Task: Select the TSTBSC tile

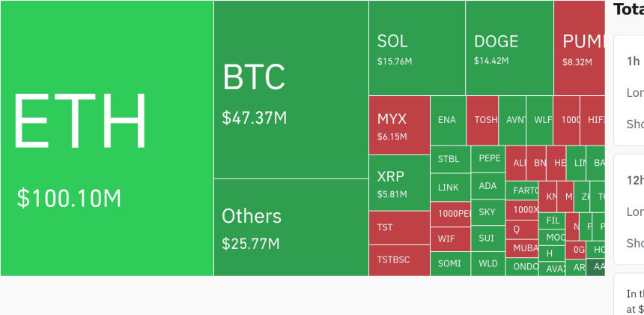Action: pyautogui.click(x=398, y=259)
